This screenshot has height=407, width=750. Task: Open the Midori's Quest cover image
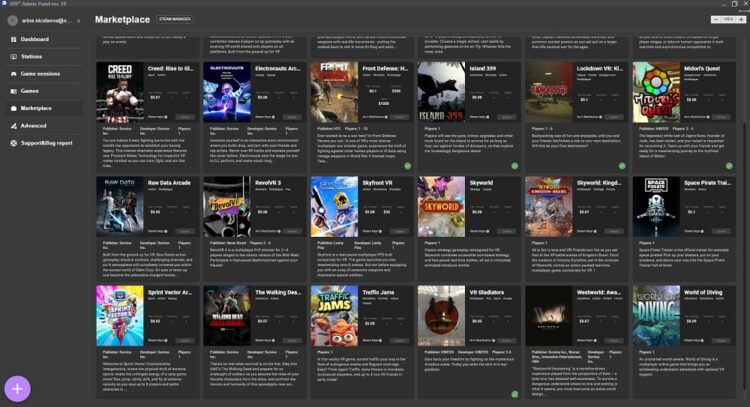656,92
